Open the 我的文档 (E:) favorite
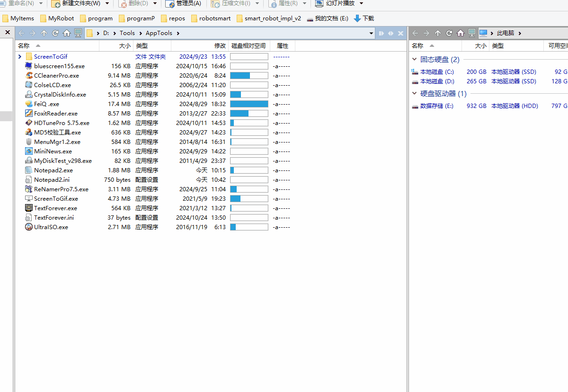The width and height of the screenshot is (568, 392). coord(328,18)
